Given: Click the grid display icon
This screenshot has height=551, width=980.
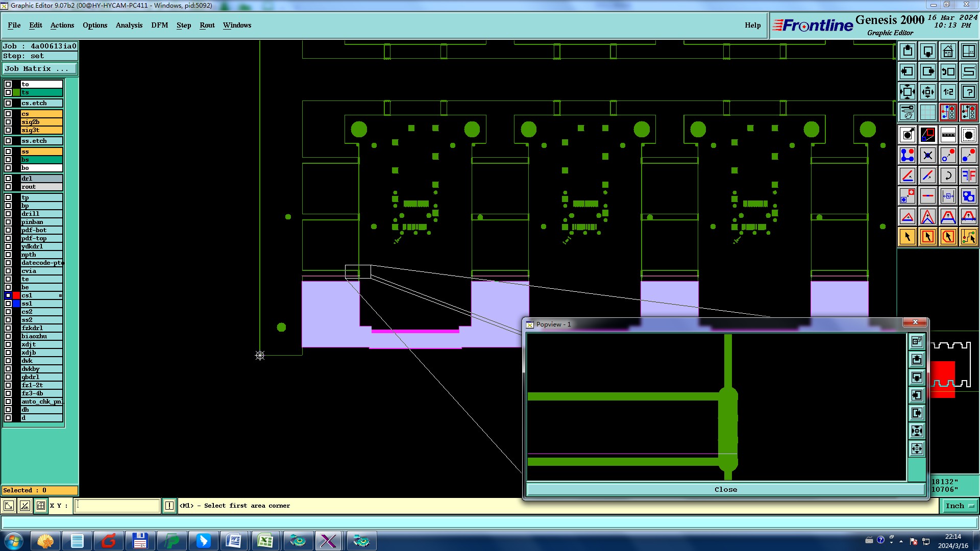Looking at the screenshot, I should pos(927,112).
